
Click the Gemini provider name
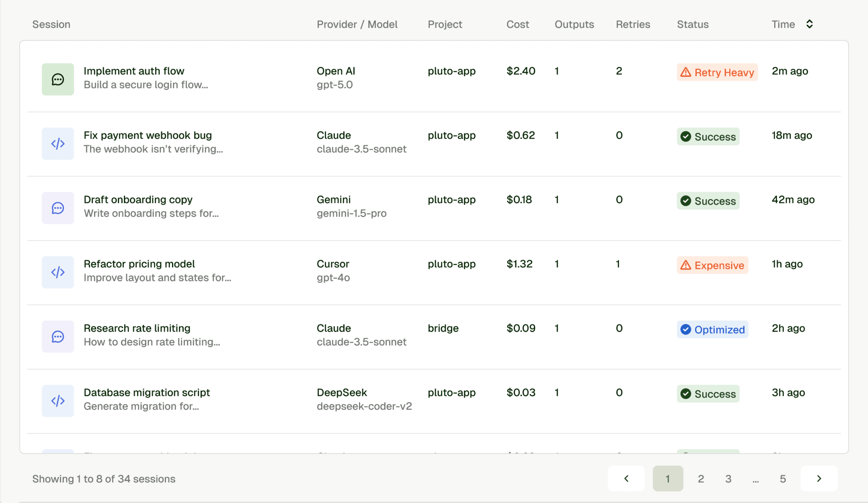(334, 200)
